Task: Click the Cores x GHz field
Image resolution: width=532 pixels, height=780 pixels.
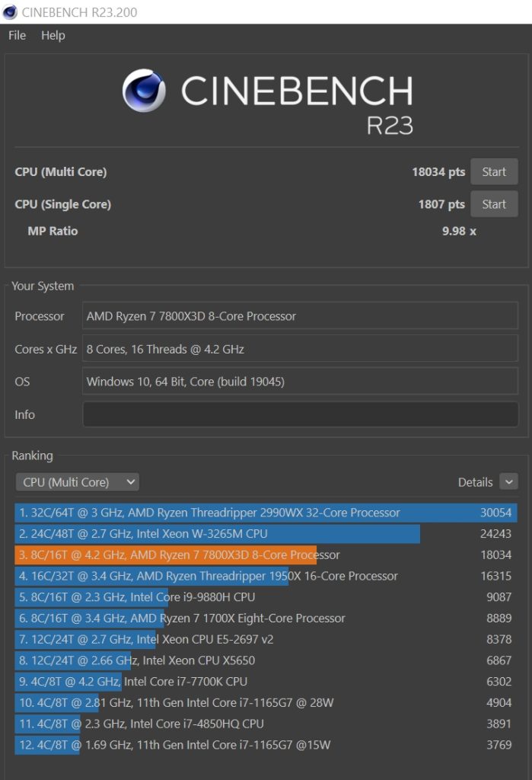Action: tap(300, 349)
